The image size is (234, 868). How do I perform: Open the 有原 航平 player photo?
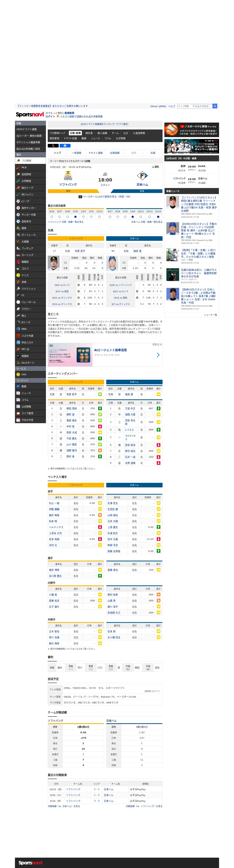click(x=54, y=264)
